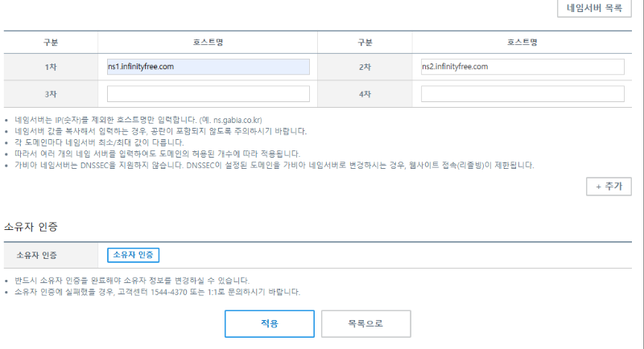Viewport: 644px width, 349px height.
Task: Click the note starting with 따라서 여러 개의
Action: 157,154
